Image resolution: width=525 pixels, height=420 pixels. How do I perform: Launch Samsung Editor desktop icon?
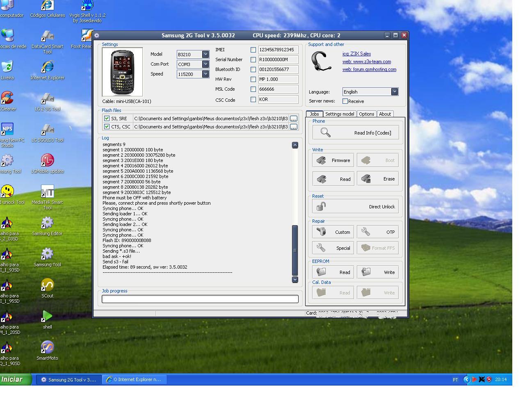click(x=47, y=226)
